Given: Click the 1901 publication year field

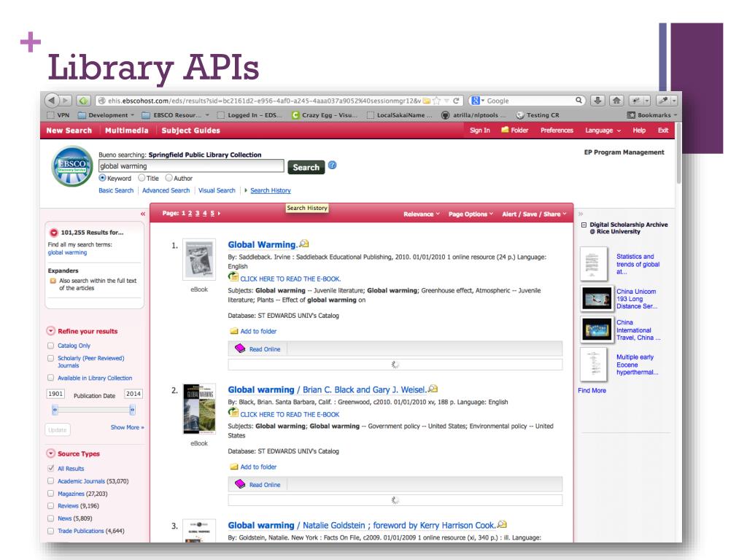Looking at the screenshot, I should [55, 393].
